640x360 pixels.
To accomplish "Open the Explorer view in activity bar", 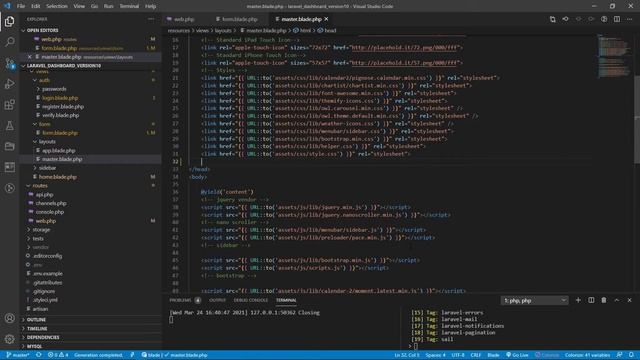I will tap(9, 21).
